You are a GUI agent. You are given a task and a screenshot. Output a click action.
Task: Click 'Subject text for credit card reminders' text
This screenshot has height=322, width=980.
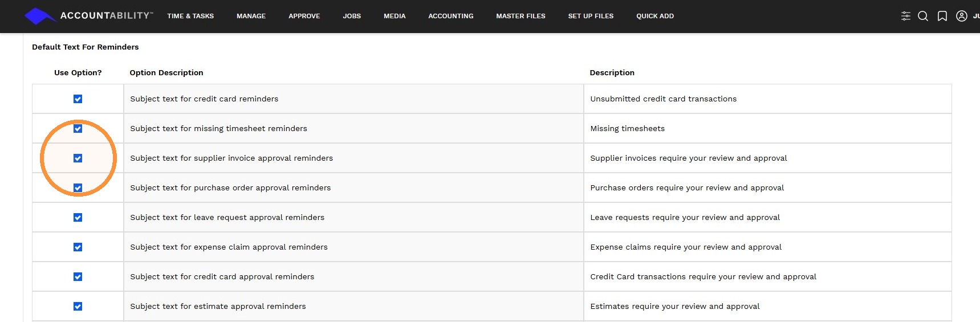point(204,99)
